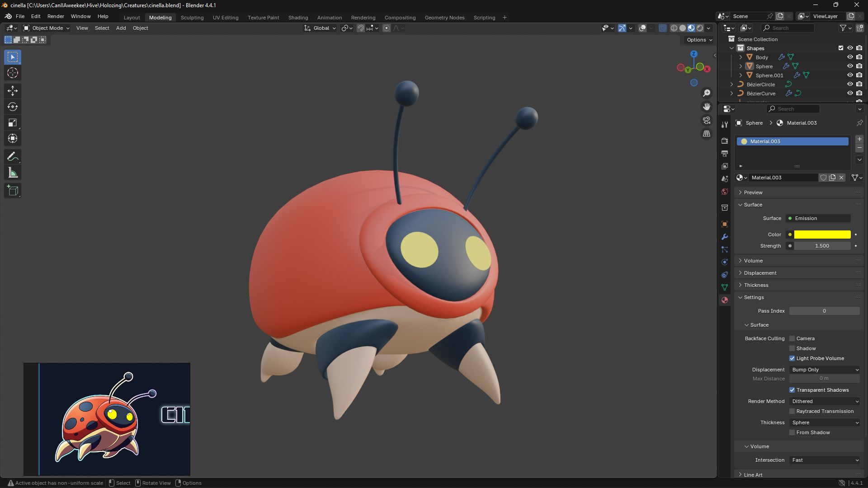Open the Object Mode dropdown
This screenshot has height=488, width=868.
coord(47,28)
